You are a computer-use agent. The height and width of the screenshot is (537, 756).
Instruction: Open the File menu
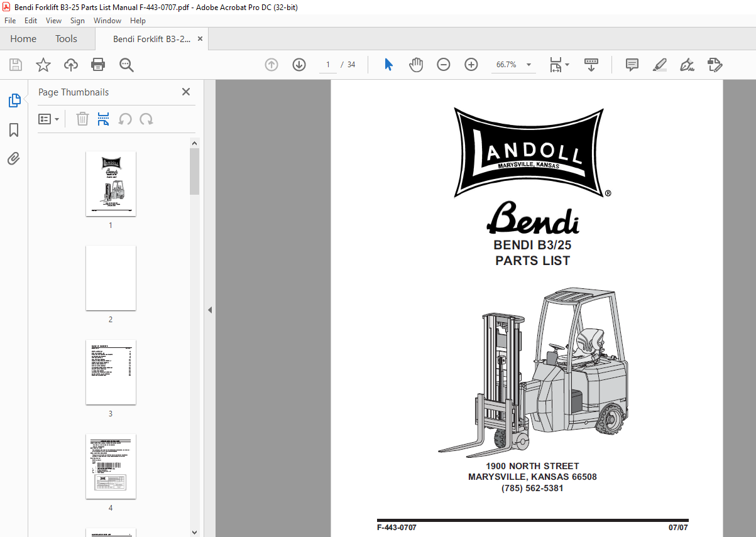point(10,21)
